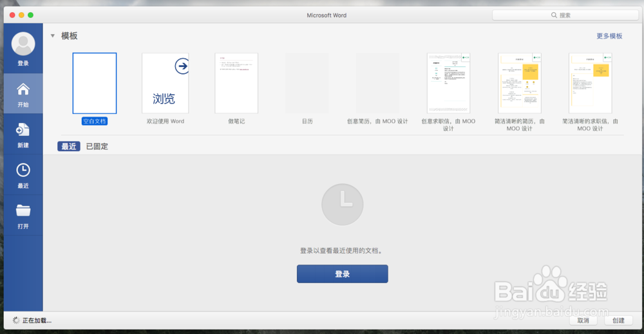Select the 做笔记 template thumbnail

pyautogui.click(x=236, y=83)
